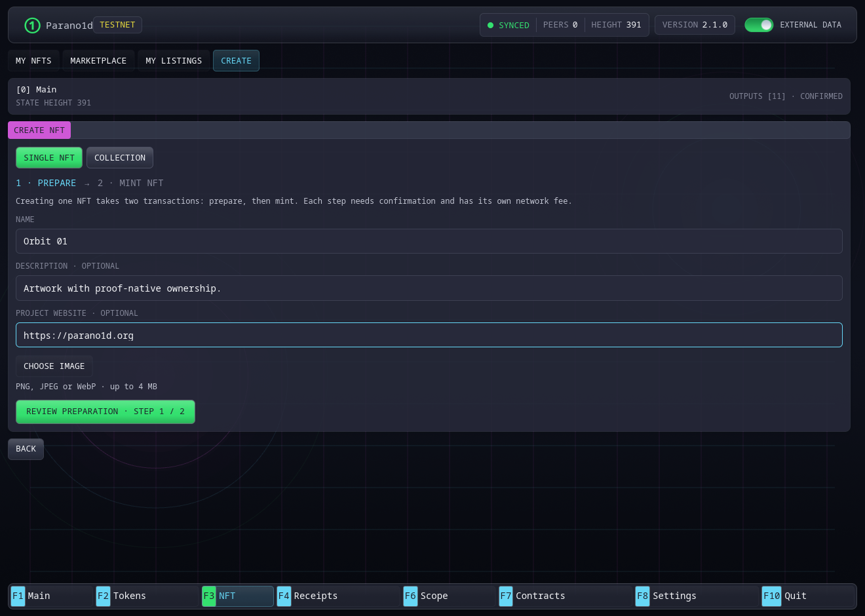Screen dimensions: 865x616
Task: Click the 1 · PREPARE step label
Action: point(46,183)
